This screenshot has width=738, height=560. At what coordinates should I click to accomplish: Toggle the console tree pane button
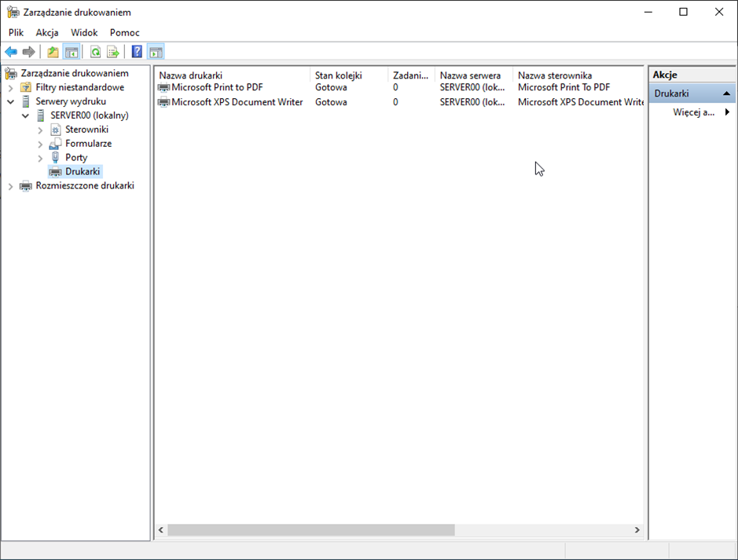click(72, 52)
